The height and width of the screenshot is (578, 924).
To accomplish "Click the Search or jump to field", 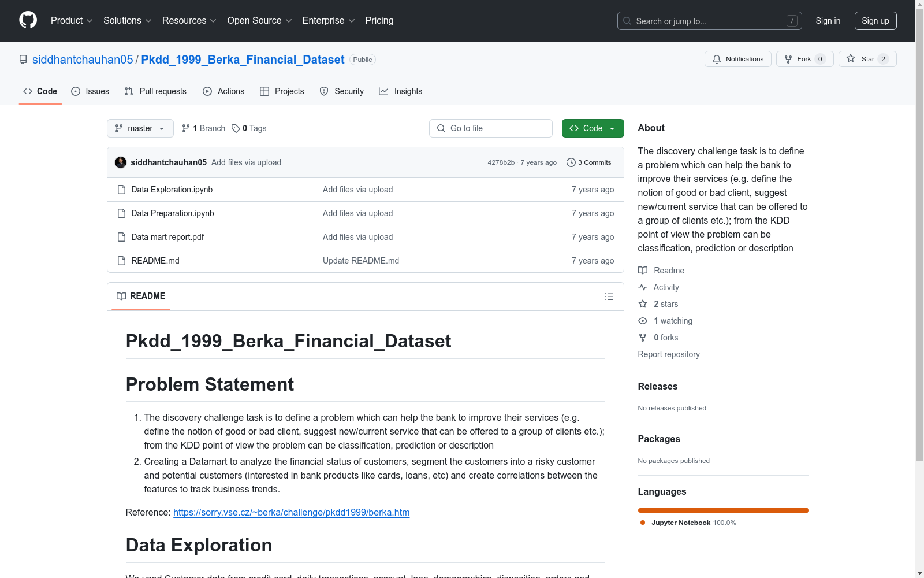I will pyautogui.click(x=710, y=21).
